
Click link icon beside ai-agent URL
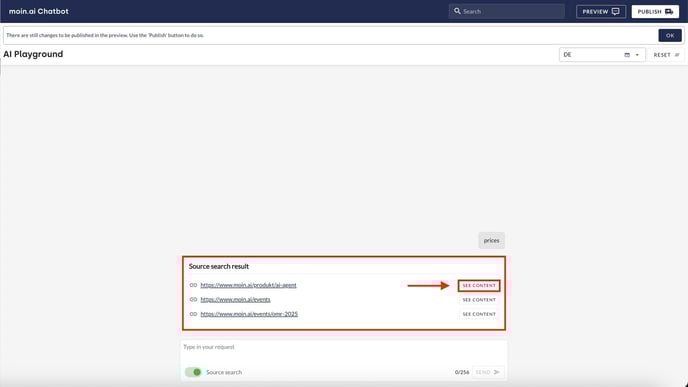tap(193, 285)
